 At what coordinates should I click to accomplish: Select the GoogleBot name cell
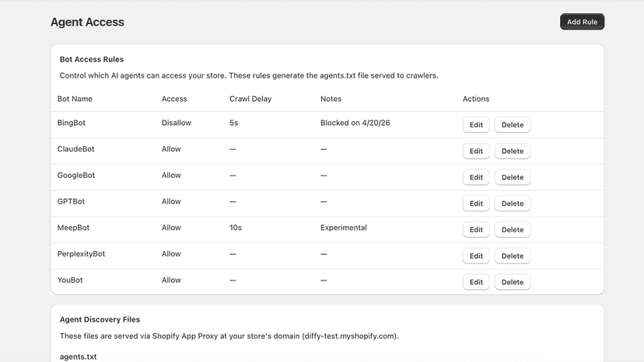click(76, 176)
